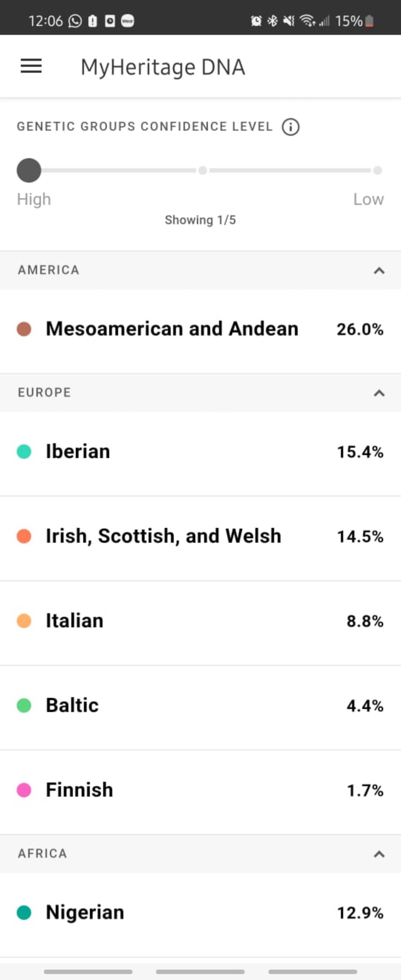
Task: Collapse the EUROPE section
Action: (x=378, y=393)
